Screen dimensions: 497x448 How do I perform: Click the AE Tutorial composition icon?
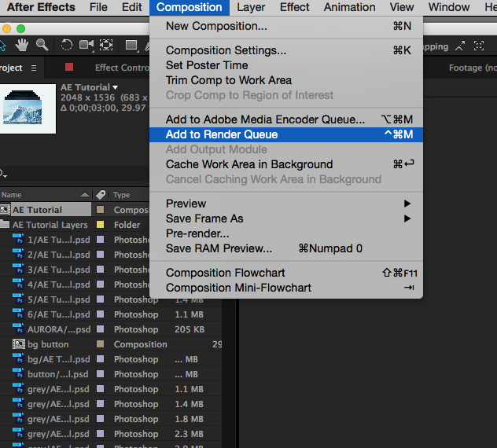point(5,209)
